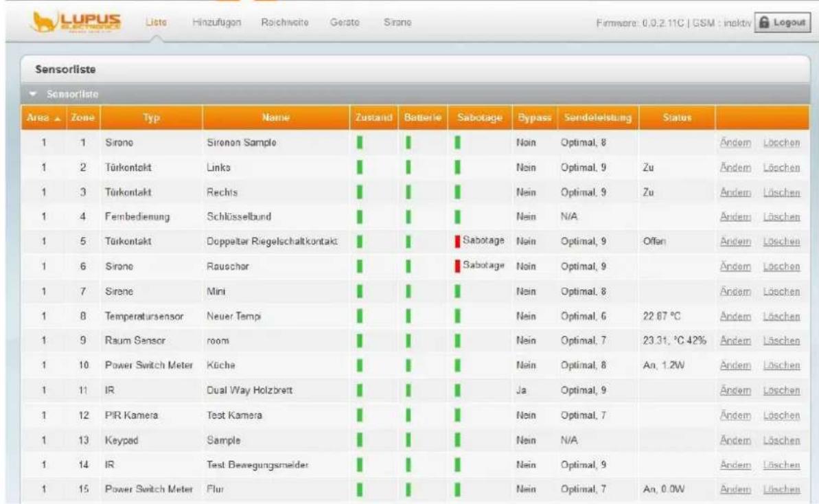Click red Sabotage indicator for Rauscher
This screenshot has width=819, height=504.
pyautogui.click(x=457, y=266)
